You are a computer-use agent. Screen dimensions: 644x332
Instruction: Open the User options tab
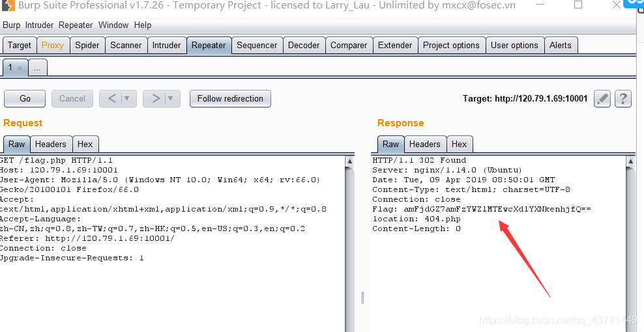pyautogui.click(x=514, y=45)
